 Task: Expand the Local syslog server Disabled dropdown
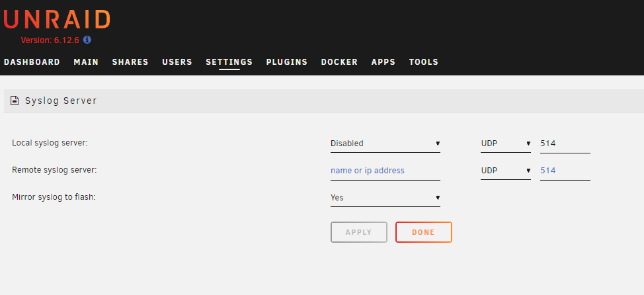(x=385, y=144)
